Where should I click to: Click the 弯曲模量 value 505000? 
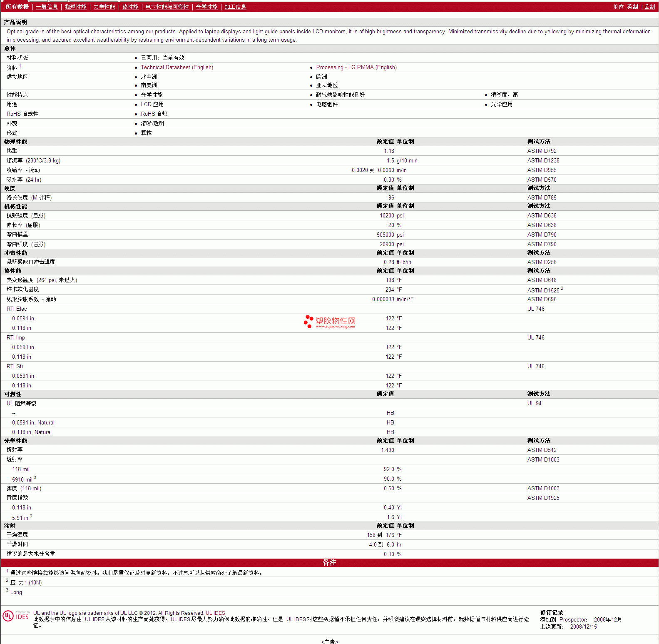[x=385, y=235]
